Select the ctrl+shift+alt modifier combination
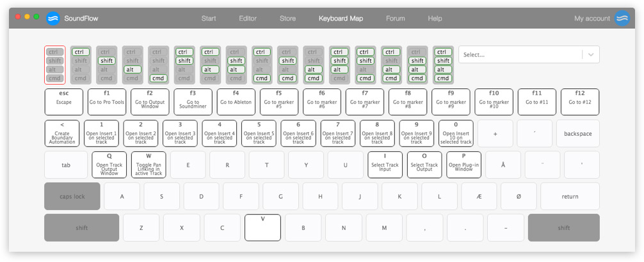644x262 pixels. tap(339, 65)
